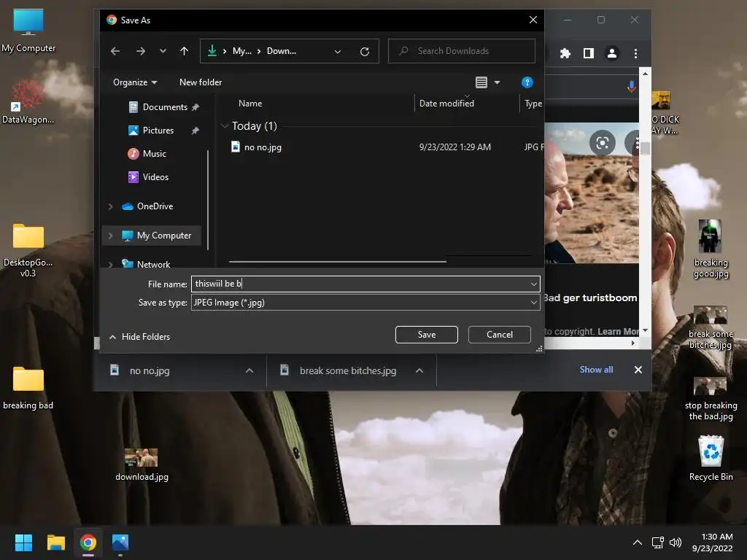
Task: Open network tray icon
Action: pos(658,542)
